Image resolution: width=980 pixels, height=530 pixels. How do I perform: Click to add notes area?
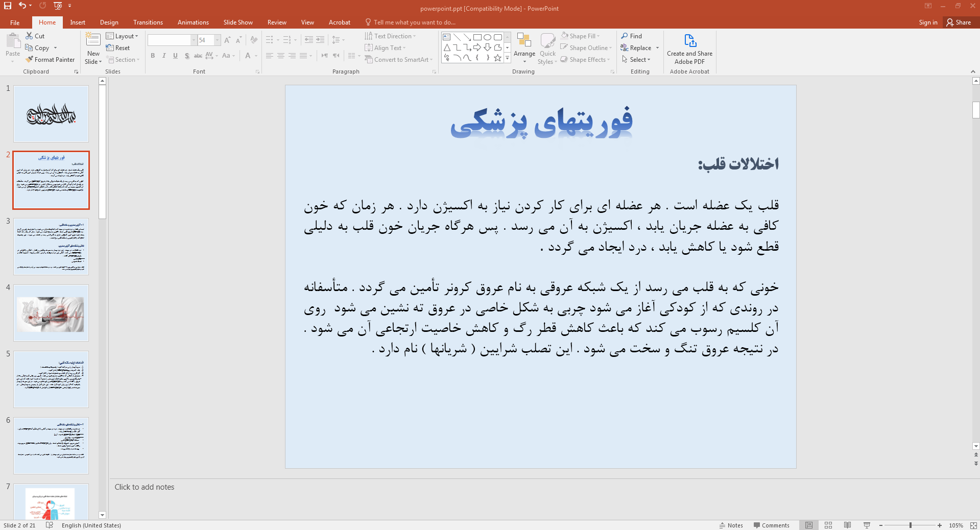(145, 487)
